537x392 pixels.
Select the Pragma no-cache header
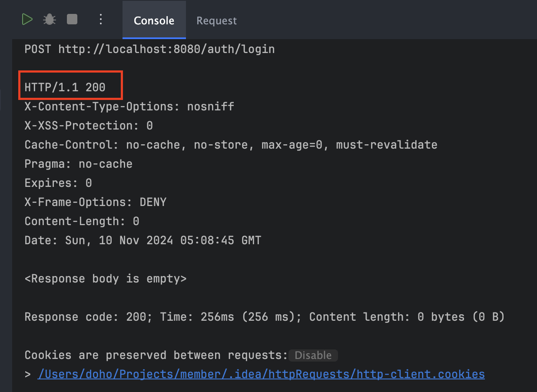[79, 164]
